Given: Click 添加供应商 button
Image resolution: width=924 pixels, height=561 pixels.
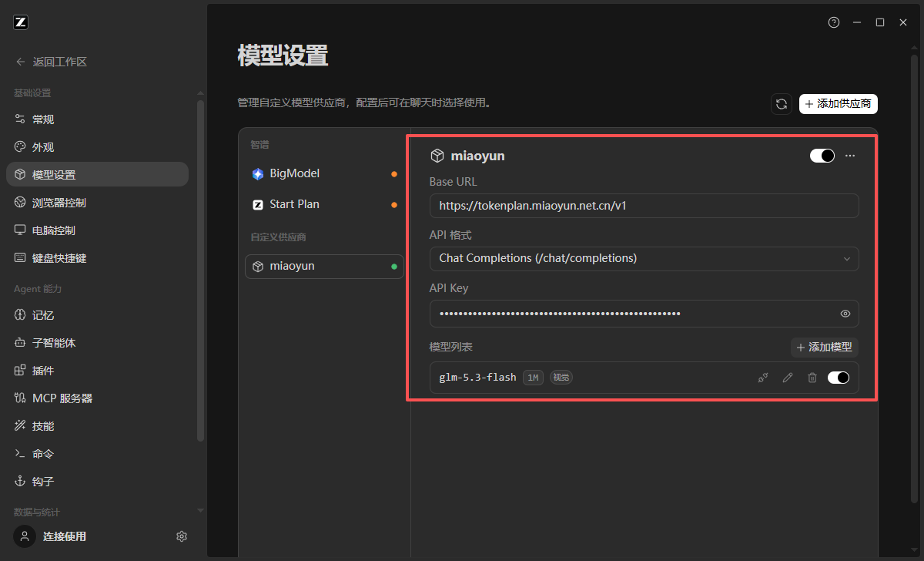Looking at the screenshot, I should point(839,104).
